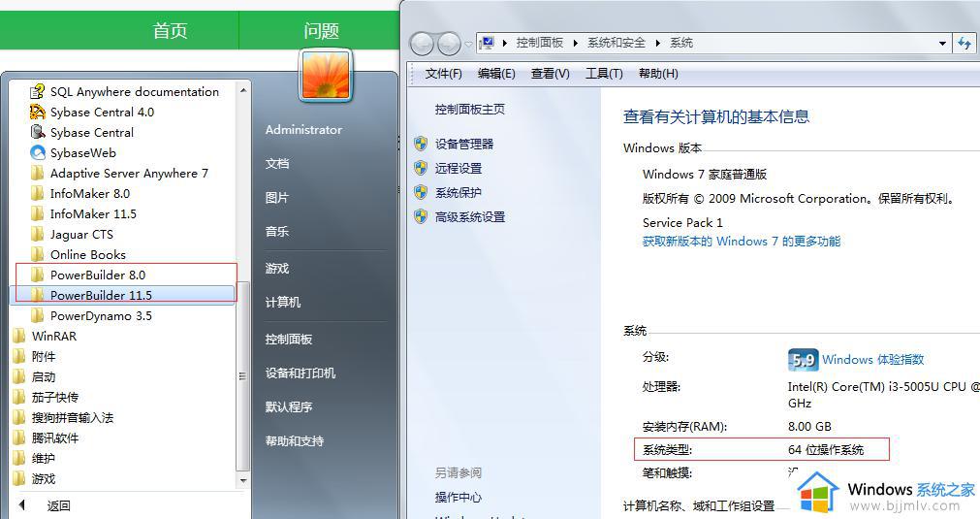
Task: Open 帮助和支持 from Start menu
Action: coord(295,440)
